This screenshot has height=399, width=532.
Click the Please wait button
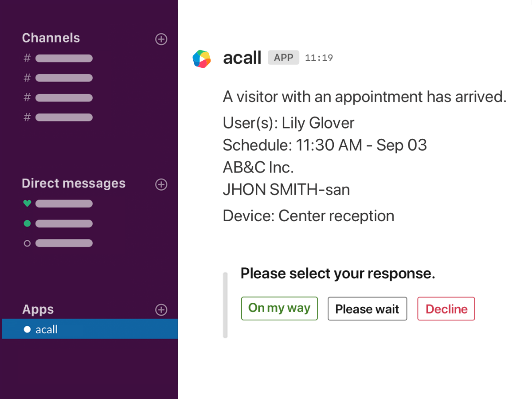367,309
